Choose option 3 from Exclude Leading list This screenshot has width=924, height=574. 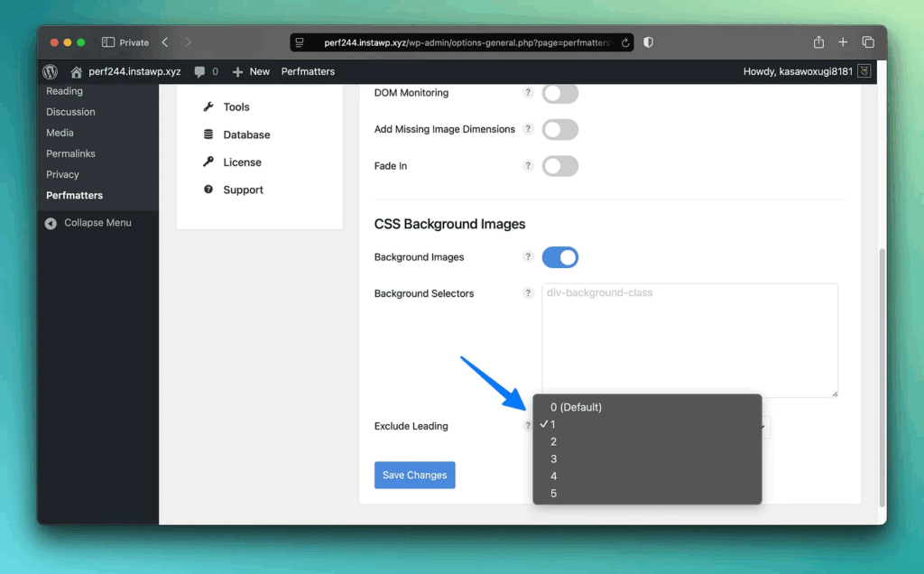(x=554, y=458)
